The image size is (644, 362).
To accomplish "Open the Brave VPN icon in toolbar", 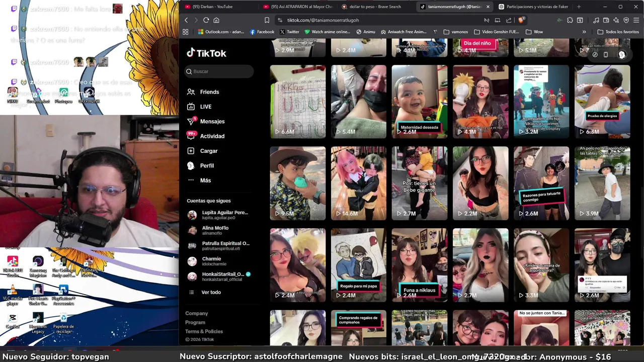I will click(626, 20).
